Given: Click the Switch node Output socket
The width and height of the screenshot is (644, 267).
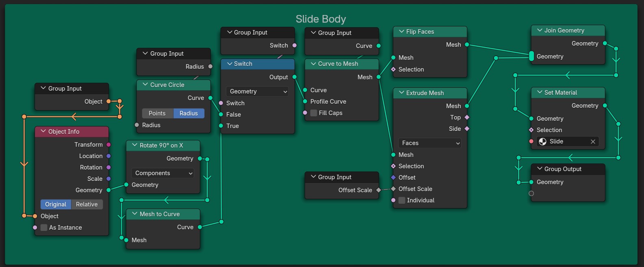Looking at the screenshot, I should tap(295, 77).
